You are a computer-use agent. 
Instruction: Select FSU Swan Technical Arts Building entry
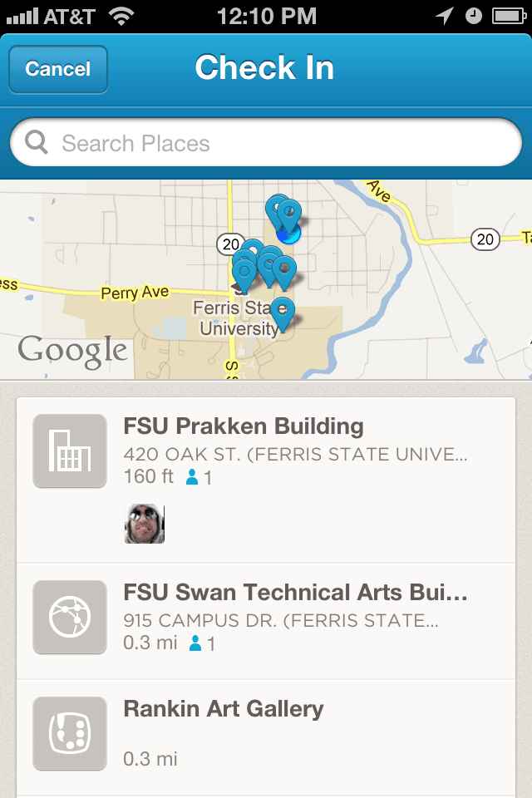295,594
